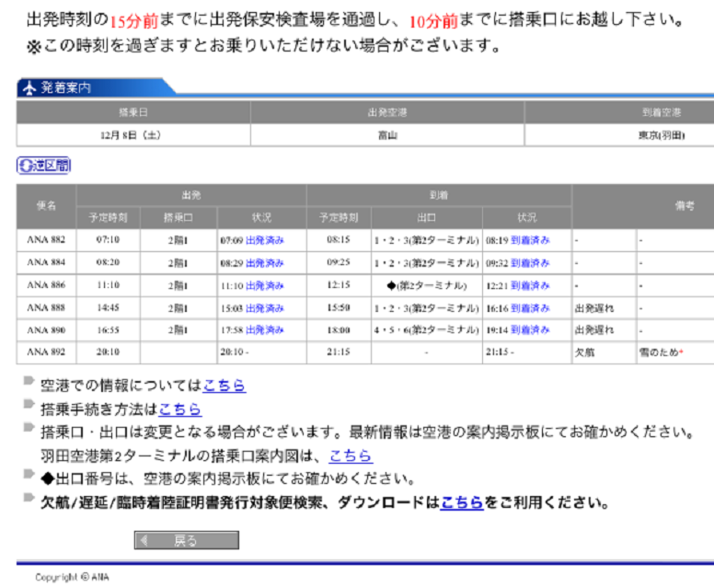Click the 便名 column header
714x588 pixels.
46,206
